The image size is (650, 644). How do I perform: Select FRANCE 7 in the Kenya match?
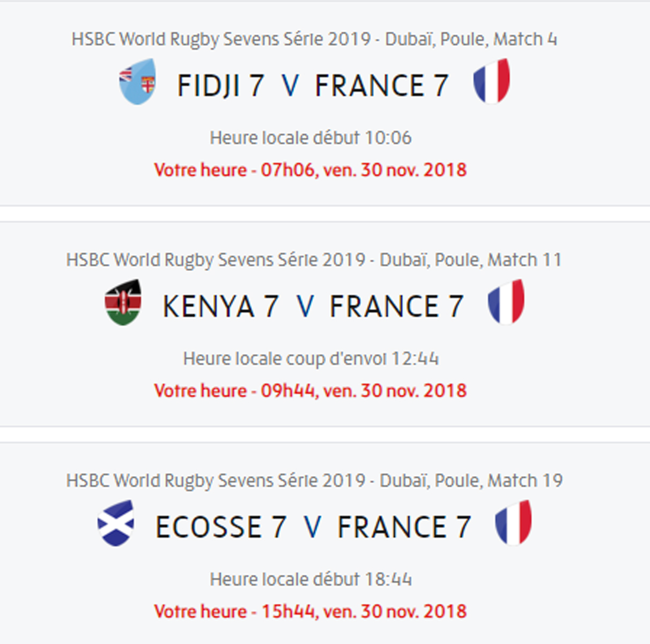(x=396, y=307)
